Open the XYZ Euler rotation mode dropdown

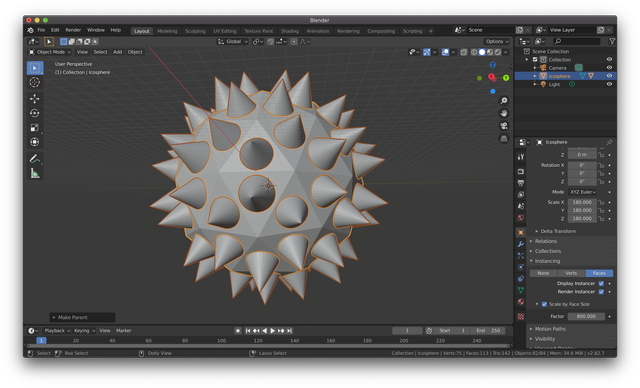click(582, 192)
